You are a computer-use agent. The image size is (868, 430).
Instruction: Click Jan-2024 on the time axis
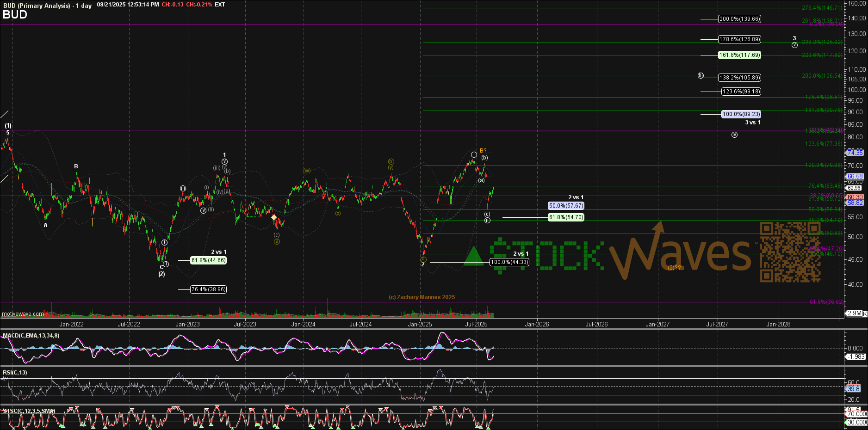pyautogui.click(x=303, y=324)
